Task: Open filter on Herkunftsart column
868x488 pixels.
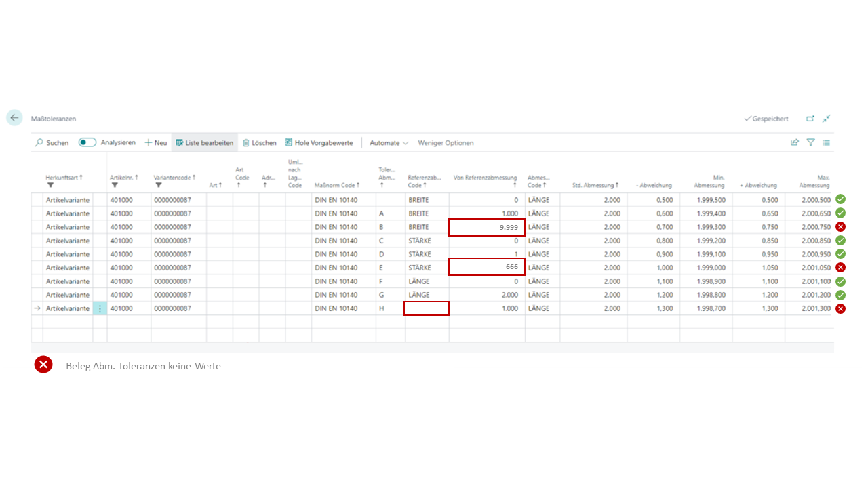Action: [x=50, y=185]
